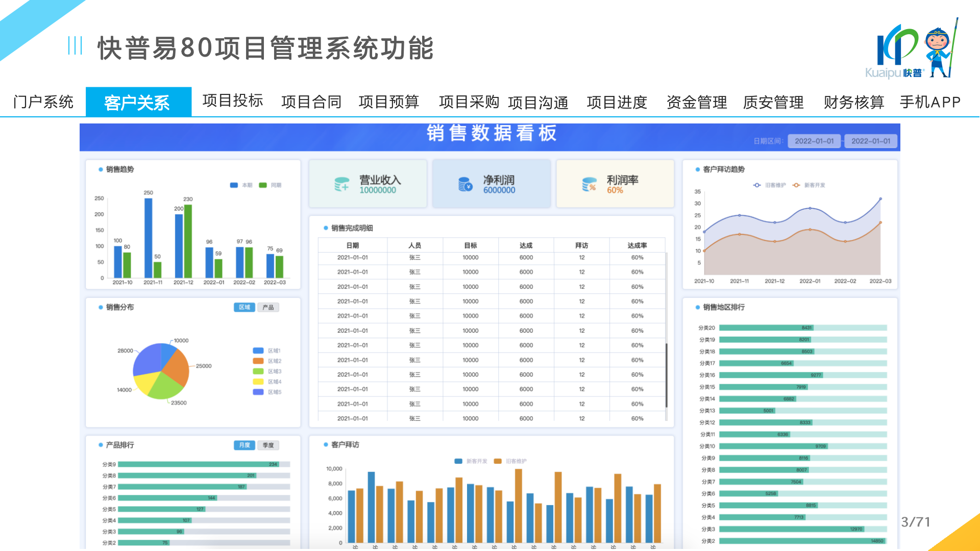Go to 门户系统 navigation item
The image size is (980, 551).
pyautogui.click(x=43, y=102)
